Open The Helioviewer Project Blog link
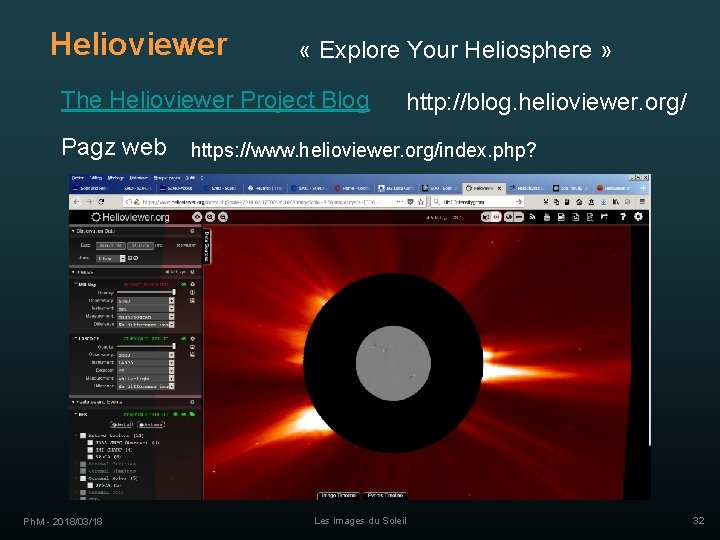This screenshot has width=720, height=540. click(x=215, y=100)
